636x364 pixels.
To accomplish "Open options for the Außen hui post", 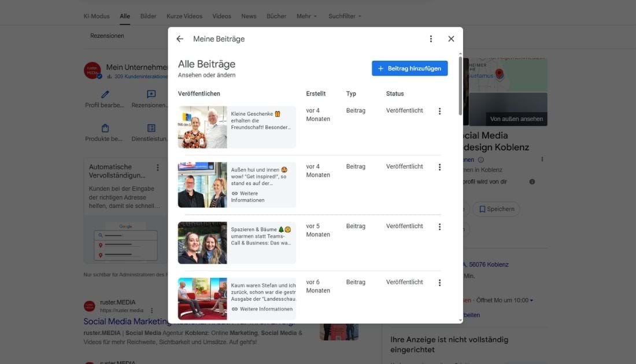I will pos(439,167).
